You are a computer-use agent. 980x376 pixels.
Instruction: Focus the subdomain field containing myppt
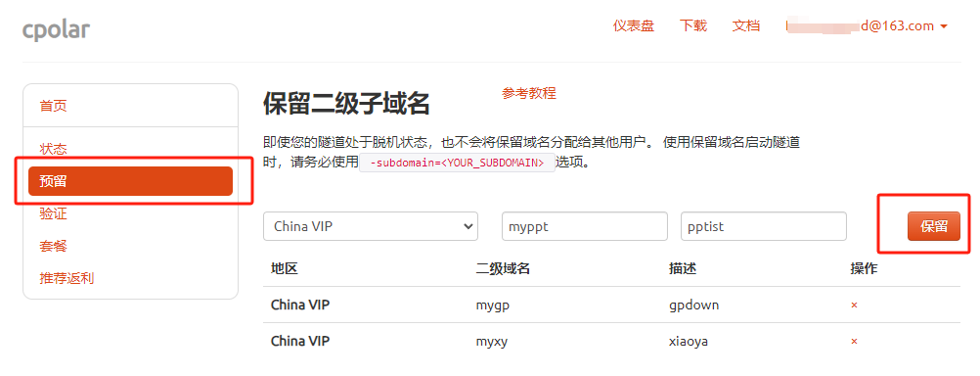[x=585, y=226]
